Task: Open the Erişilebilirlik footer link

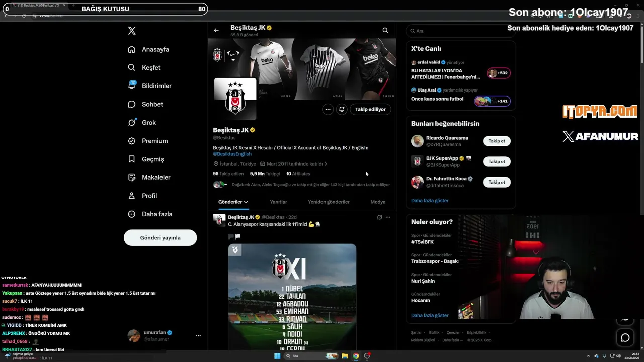Action: (x=476, y=332)
